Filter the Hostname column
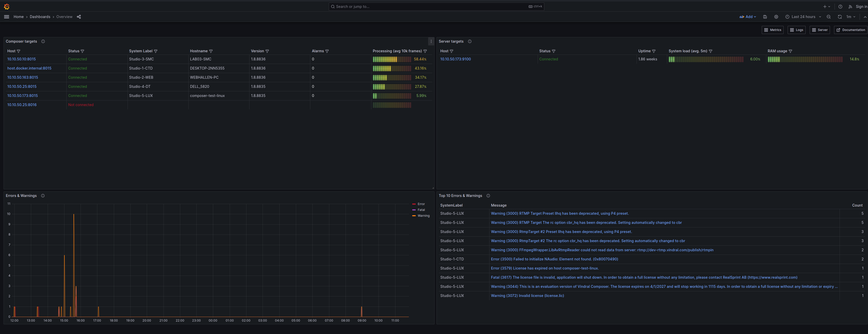 (211, 51)
